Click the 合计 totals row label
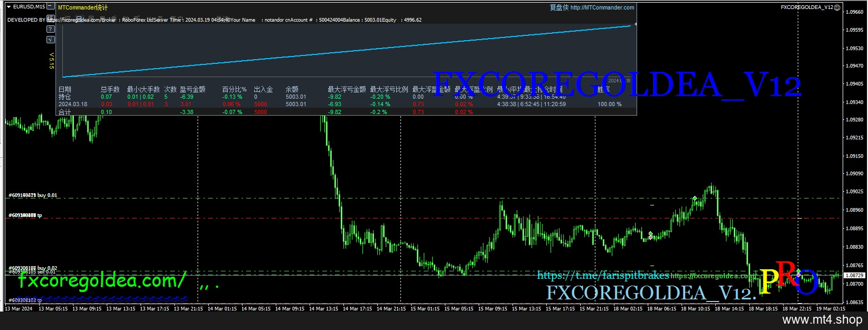Screen dimensions: 868x330 [64, 112]
